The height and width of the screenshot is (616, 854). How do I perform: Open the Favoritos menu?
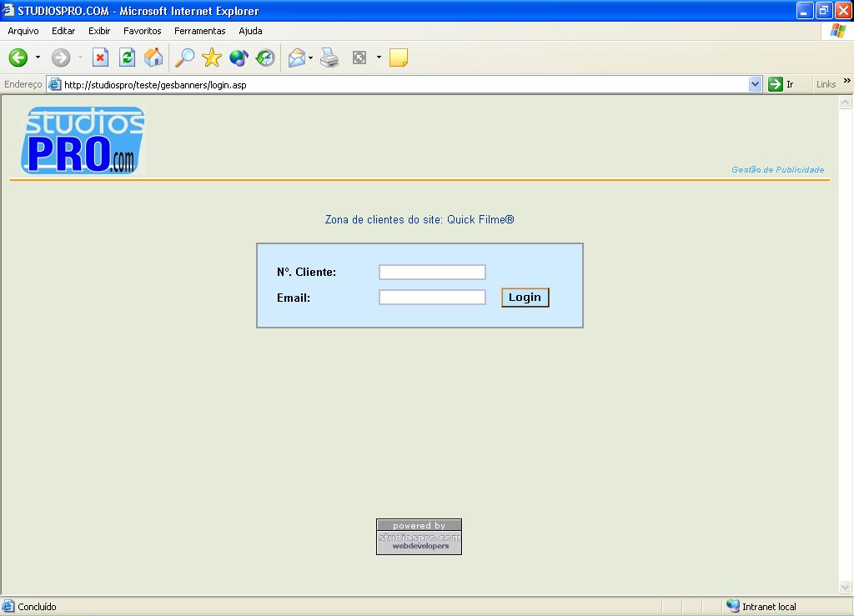[143, 31]
